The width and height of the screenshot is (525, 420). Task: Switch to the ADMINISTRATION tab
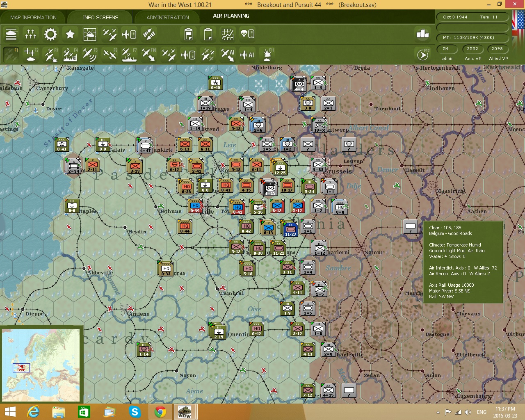pyautogui.click(x=168, y=17)
